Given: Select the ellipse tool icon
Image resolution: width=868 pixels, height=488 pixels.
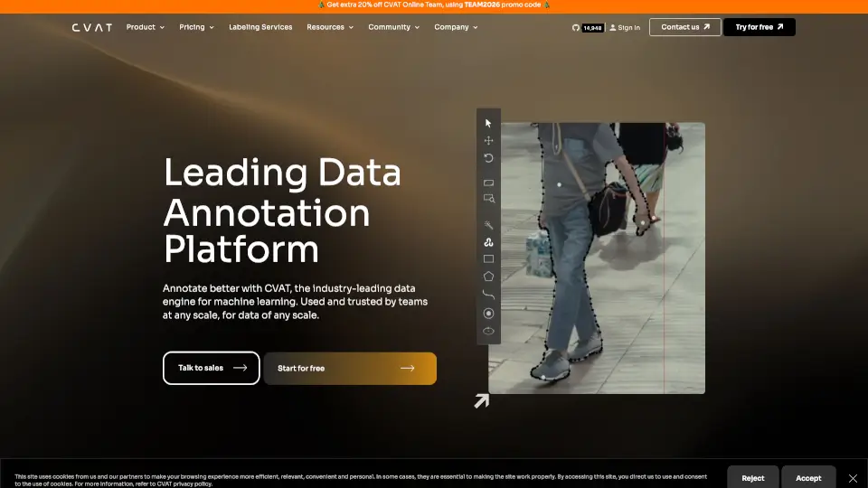Looking at the screenshot, I should pyautogui.click(x=488, y=331).
